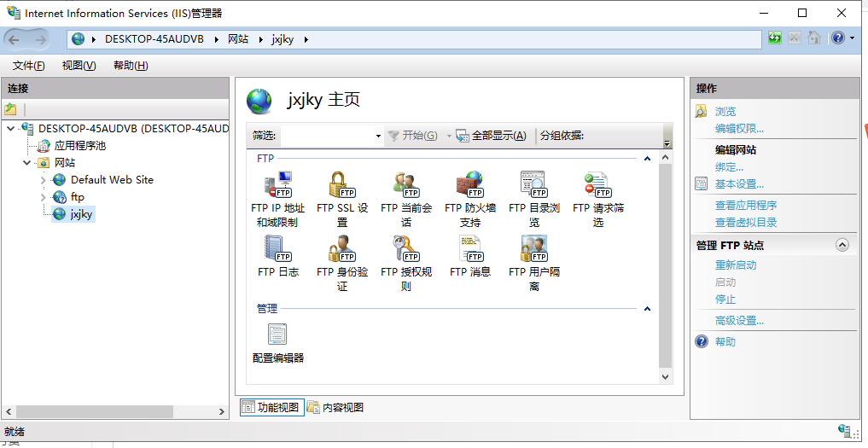The width and height of the screenshot is (868, 448).
Task: Open FTP 当前会话 feature
Action: coord(406,199)
